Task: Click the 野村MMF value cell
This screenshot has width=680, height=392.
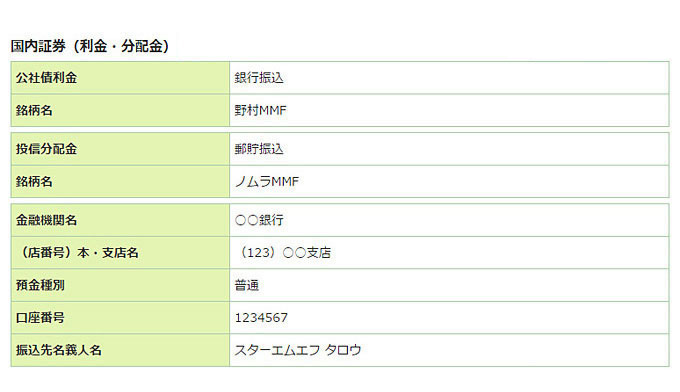Action: click(449, 111)
